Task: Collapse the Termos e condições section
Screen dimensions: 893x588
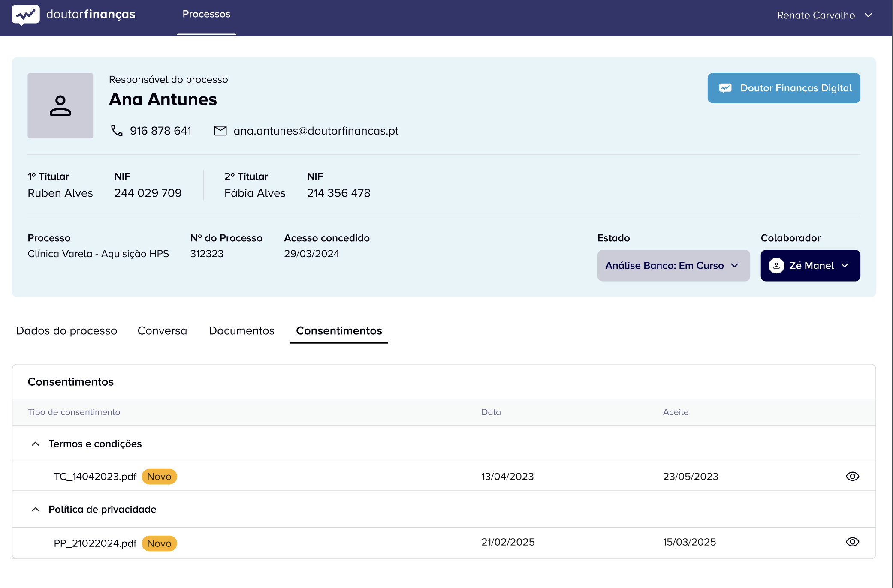Action: pos(36,444)
